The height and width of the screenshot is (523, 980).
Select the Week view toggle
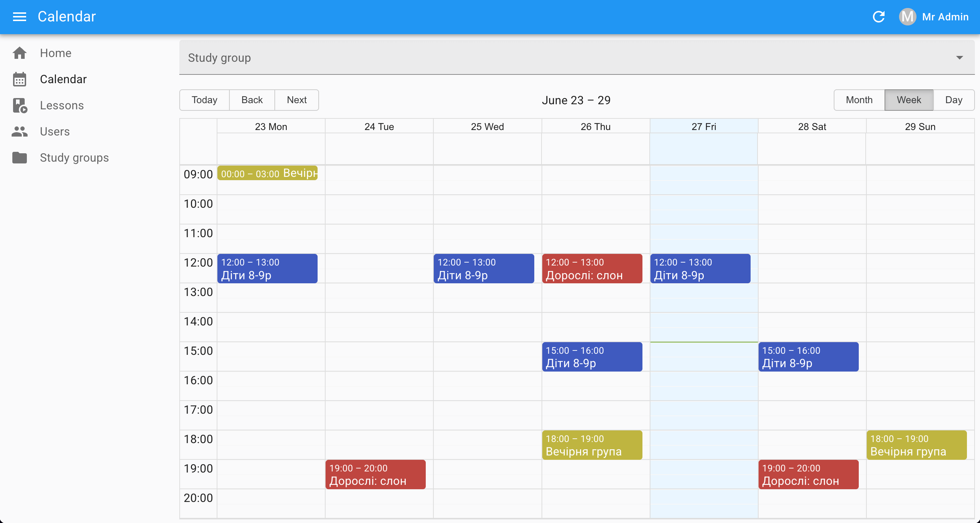click(x=908, y=100)
